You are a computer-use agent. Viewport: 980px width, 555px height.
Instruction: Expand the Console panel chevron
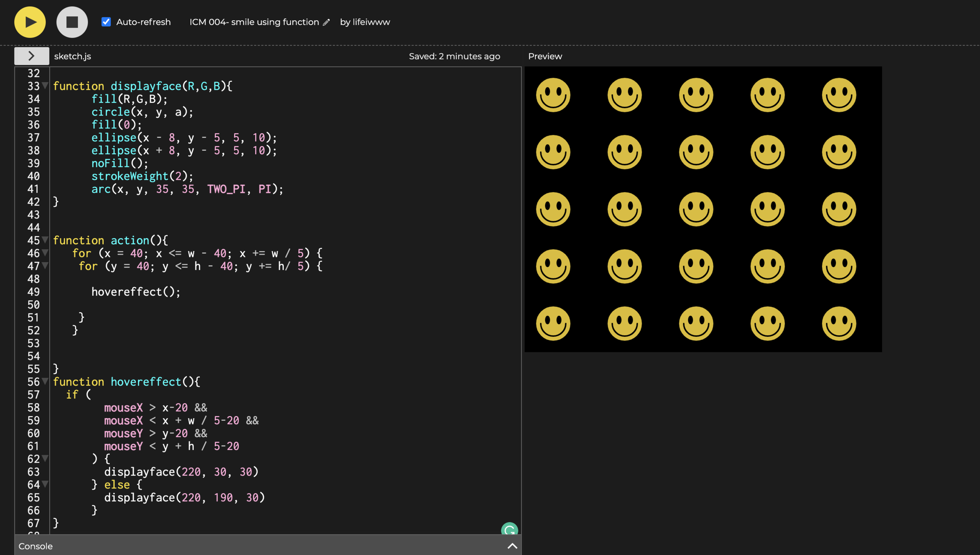pyautogui.click(x=512, y=546)
